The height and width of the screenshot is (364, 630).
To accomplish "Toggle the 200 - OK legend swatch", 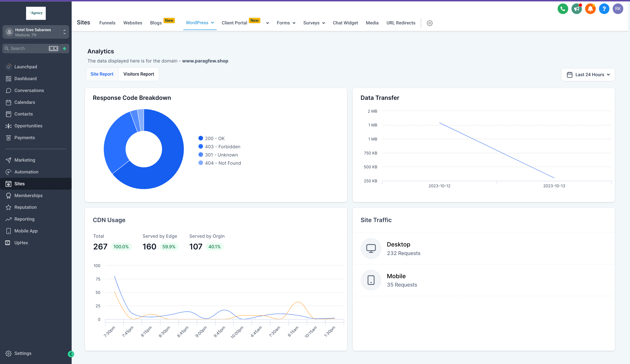I will click(201, 138).
